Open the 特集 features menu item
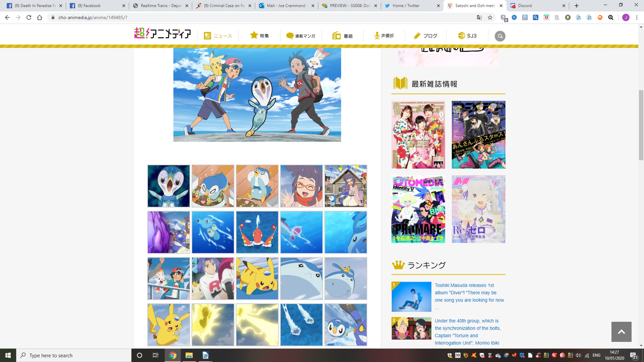The image size is (644, 362). click(x=260, y=36)
